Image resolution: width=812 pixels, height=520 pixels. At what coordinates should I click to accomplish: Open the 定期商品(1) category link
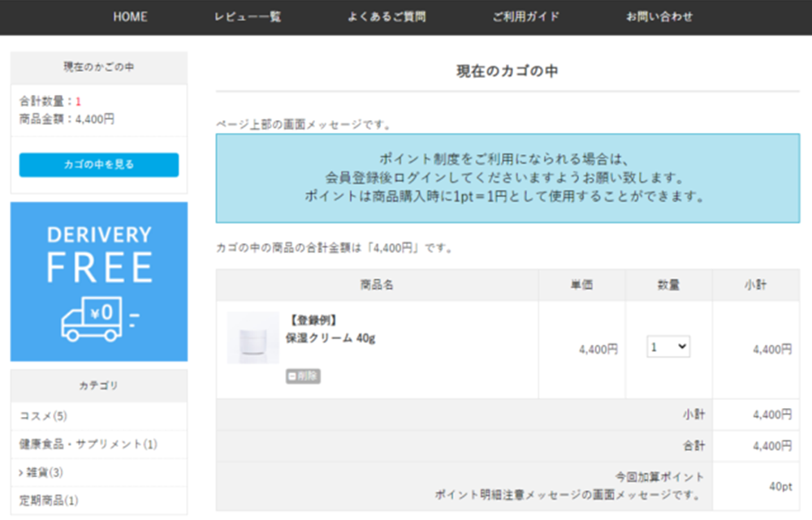[x=49, y=500]
